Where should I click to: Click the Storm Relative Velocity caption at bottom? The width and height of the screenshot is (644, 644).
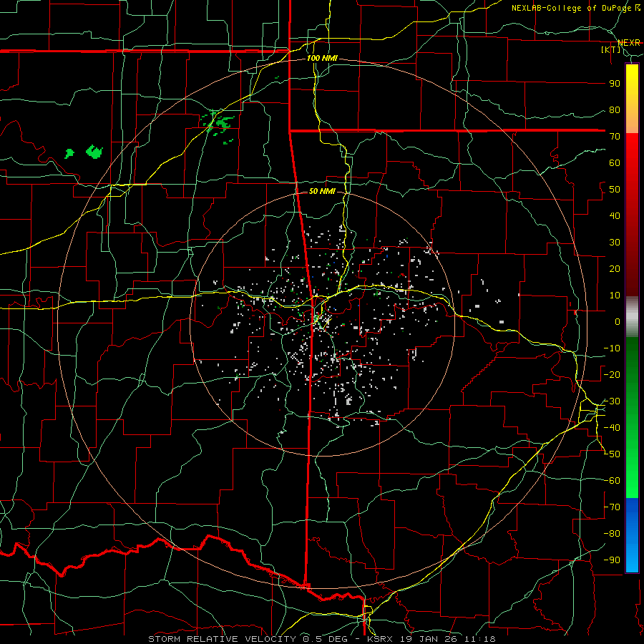pyautogui.click(x=321, y=639)
